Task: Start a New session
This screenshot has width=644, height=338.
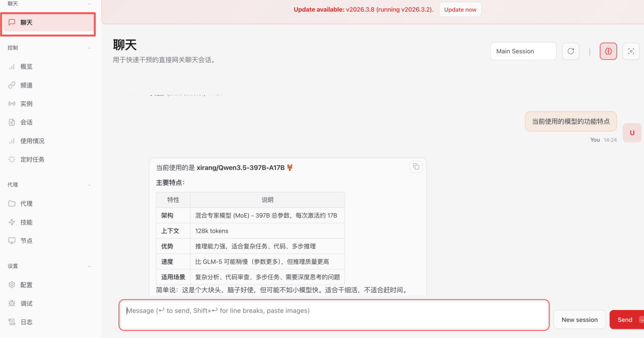Action: pyautogui.click(x=579, y=320)
